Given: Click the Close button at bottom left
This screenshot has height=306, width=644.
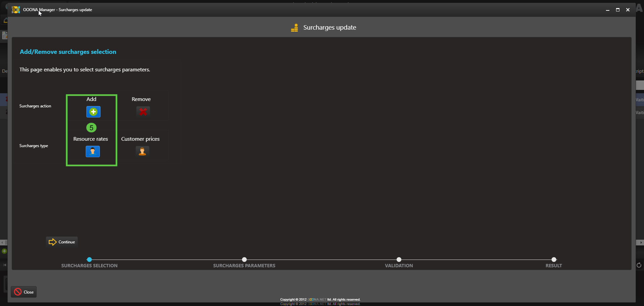Looking at the screenshot, I should 24,292.
